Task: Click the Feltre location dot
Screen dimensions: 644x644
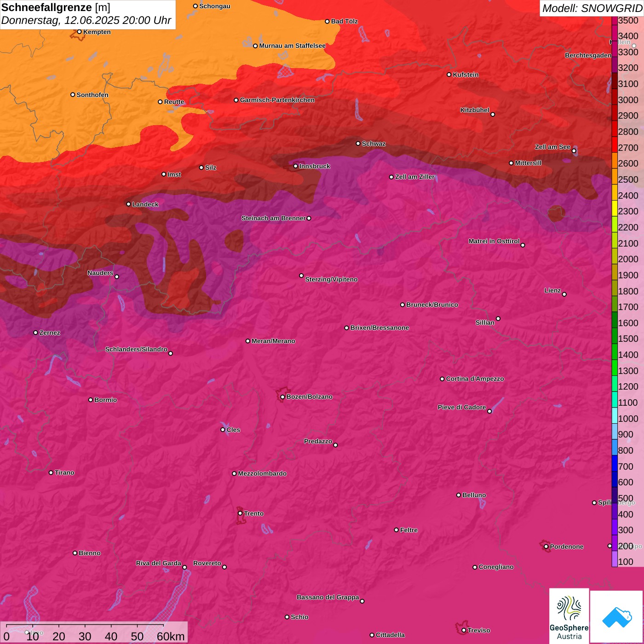Action: click(x=396, y=530)
